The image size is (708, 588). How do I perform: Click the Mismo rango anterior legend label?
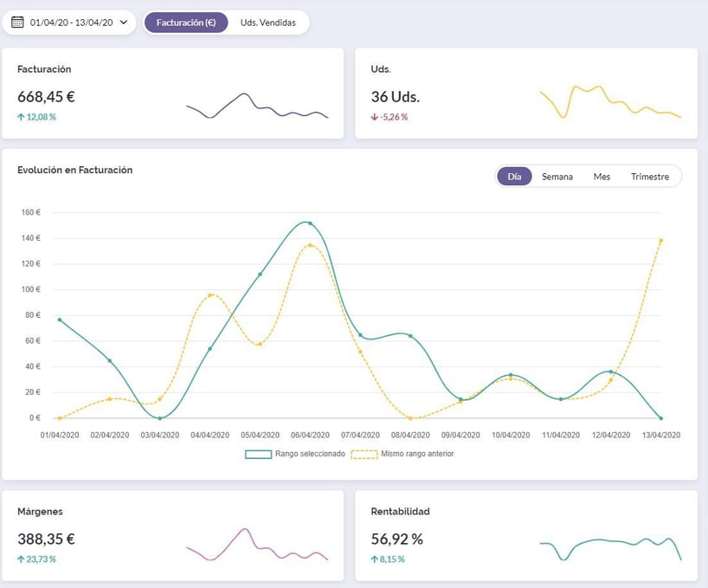pos(417,454)
